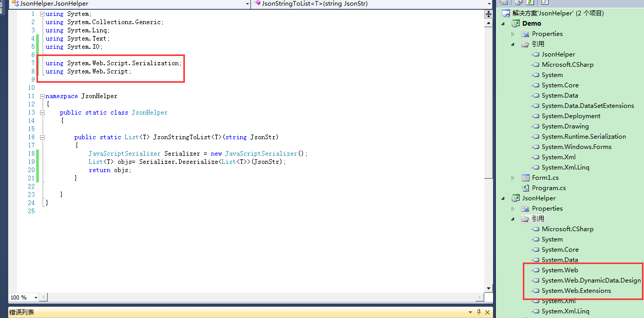Collapse the 引用 folder under JsonHelper project
The image size is (644, 318).
click(513, 219)
